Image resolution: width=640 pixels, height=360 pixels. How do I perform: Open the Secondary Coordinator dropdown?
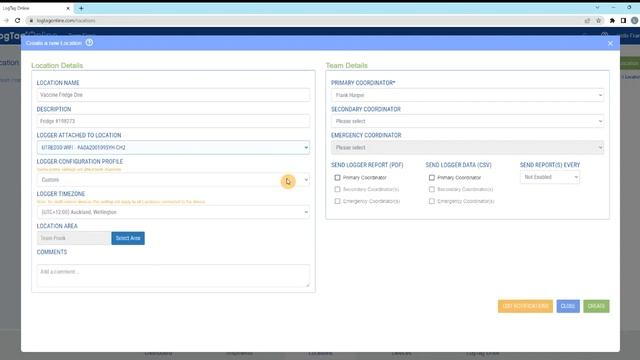pyautogui.click(x=467, y=121)
